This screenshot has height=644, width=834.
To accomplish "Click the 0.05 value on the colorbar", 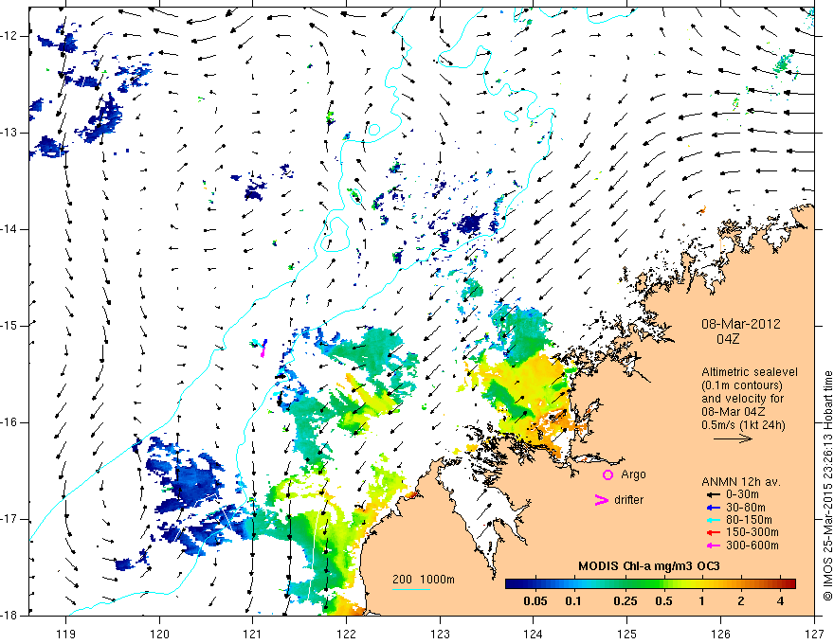I will (535, 601).
